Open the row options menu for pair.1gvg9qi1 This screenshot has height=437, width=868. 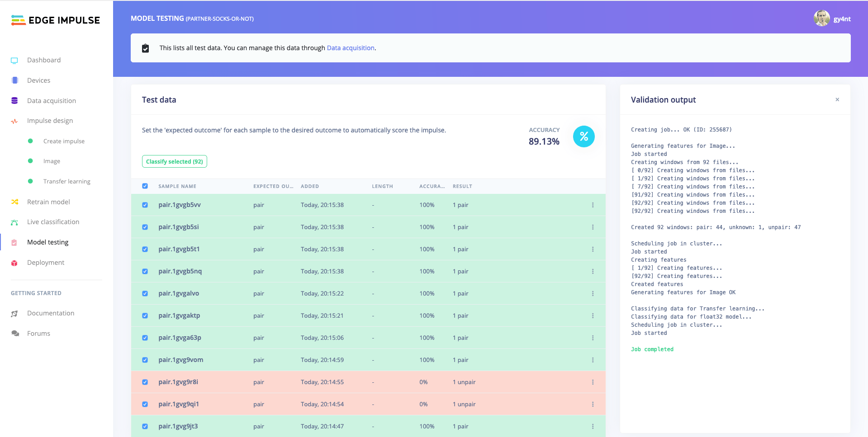[x=593, y=404]
